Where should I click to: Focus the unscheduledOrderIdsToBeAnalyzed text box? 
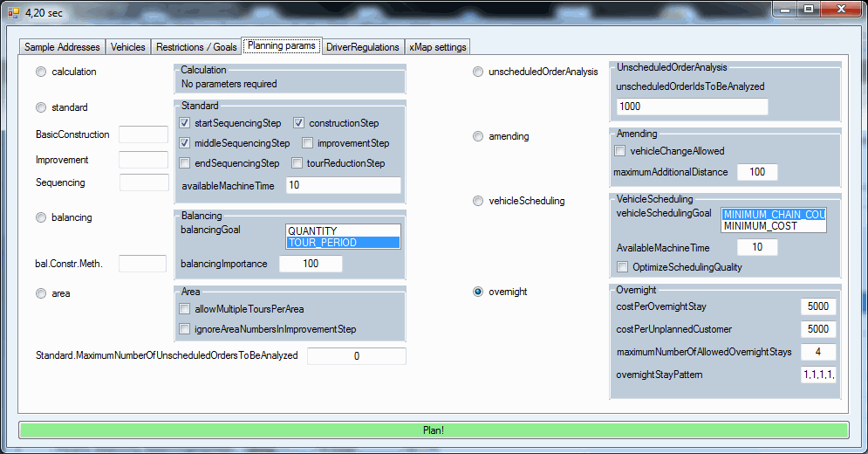692,107
